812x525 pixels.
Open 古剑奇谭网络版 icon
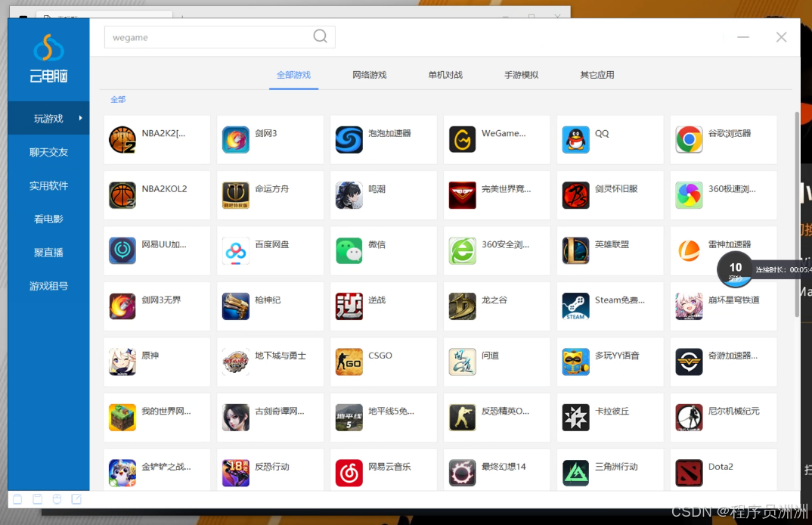tap(236, 418)
